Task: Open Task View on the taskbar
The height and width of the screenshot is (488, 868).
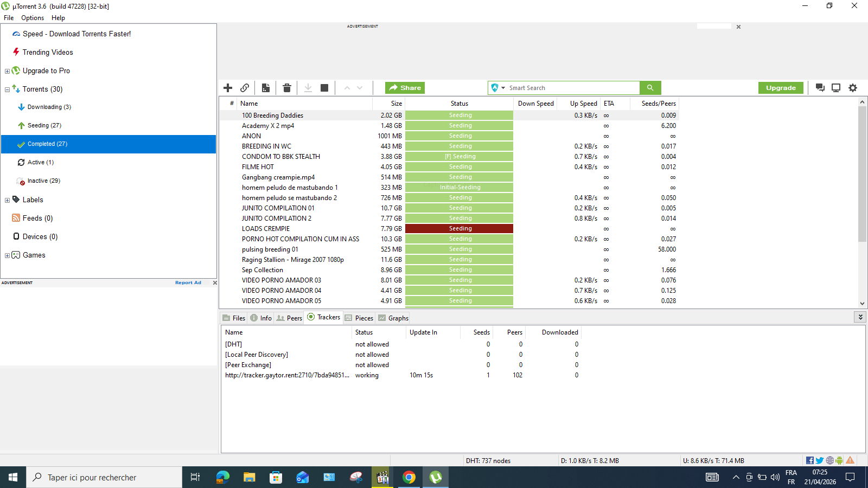Action: click(195, 477)
